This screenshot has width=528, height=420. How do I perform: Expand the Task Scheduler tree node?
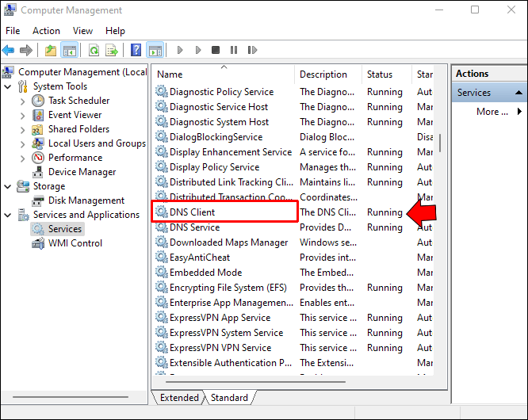(22, 101)
